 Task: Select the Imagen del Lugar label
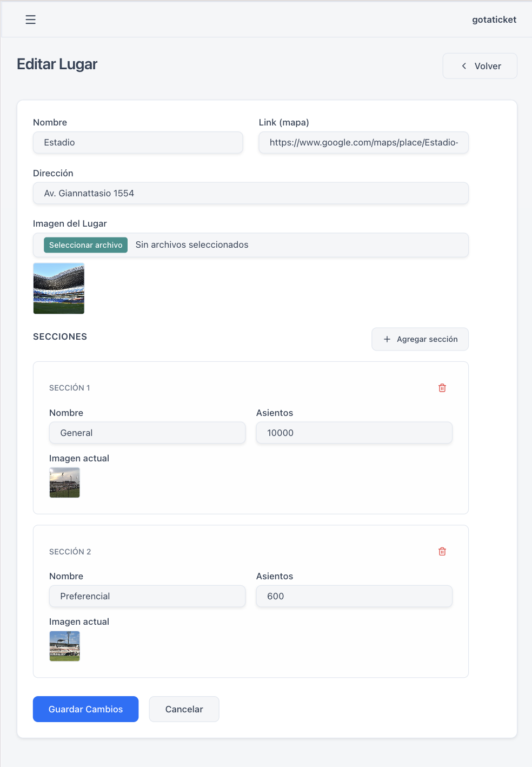point(70,223)
